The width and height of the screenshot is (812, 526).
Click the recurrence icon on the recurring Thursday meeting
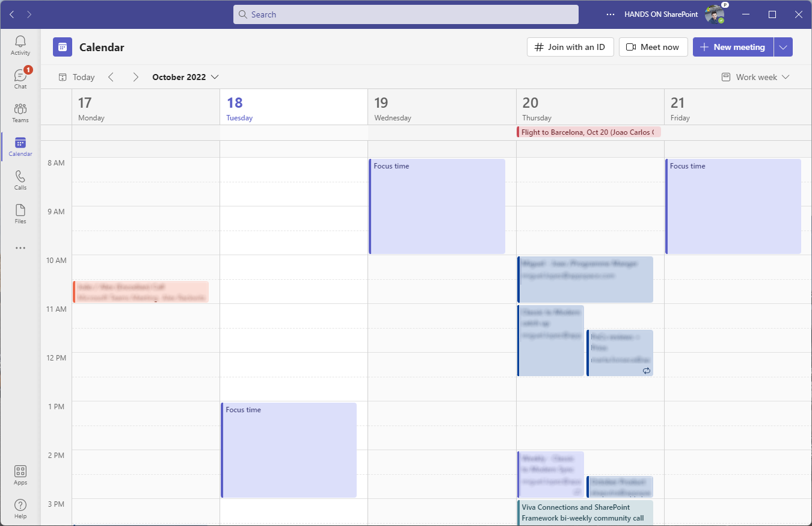[647, 371]
